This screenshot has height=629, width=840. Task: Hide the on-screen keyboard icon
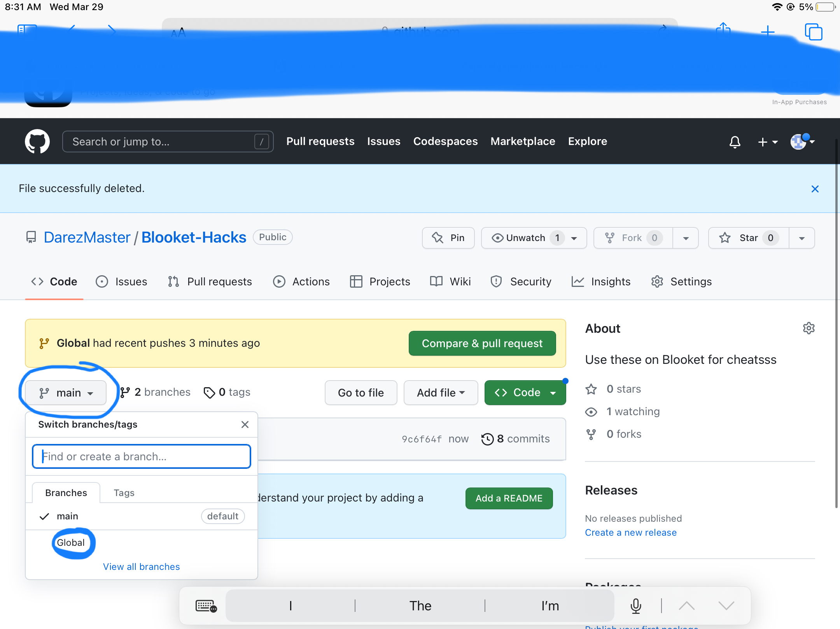point(206,606)
